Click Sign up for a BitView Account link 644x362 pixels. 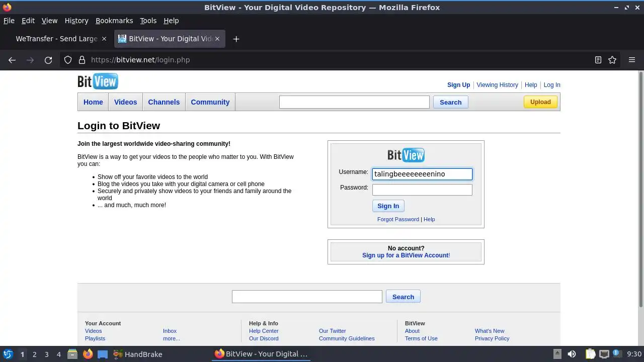(405, 255)
